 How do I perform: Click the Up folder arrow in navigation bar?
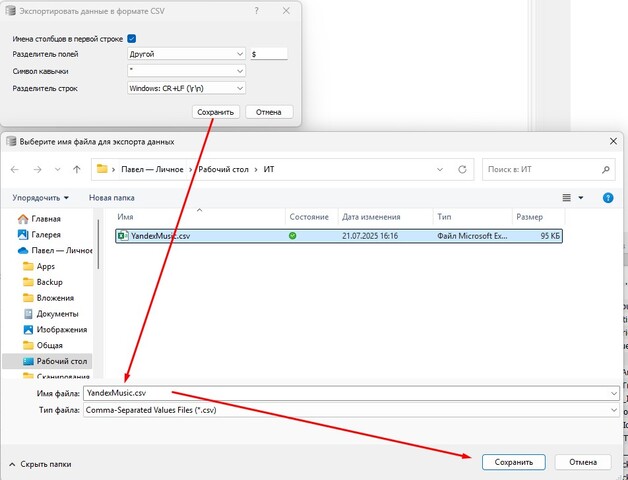pyautogui.click(x=77, y=170)
